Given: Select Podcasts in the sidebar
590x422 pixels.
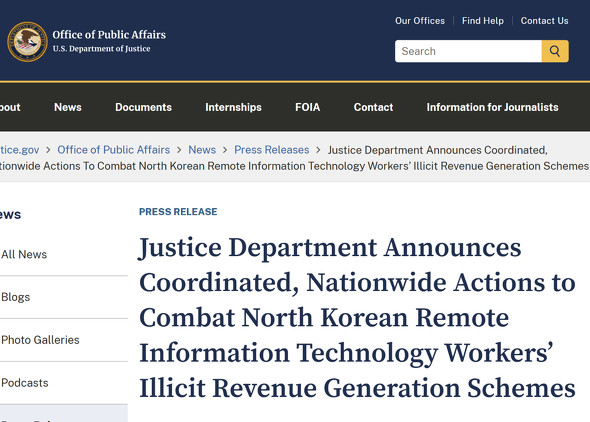Looking at the screenshot, I should click(25, 383).
